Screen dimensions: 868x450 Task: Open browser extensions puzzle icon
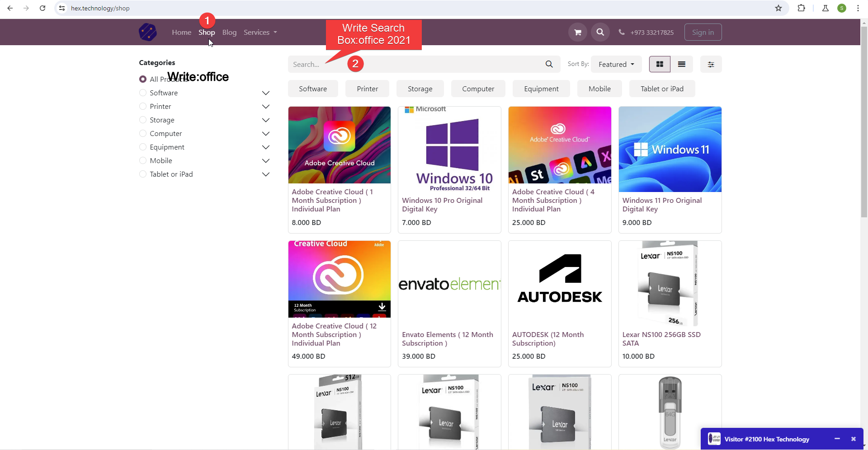coord(801,8)
